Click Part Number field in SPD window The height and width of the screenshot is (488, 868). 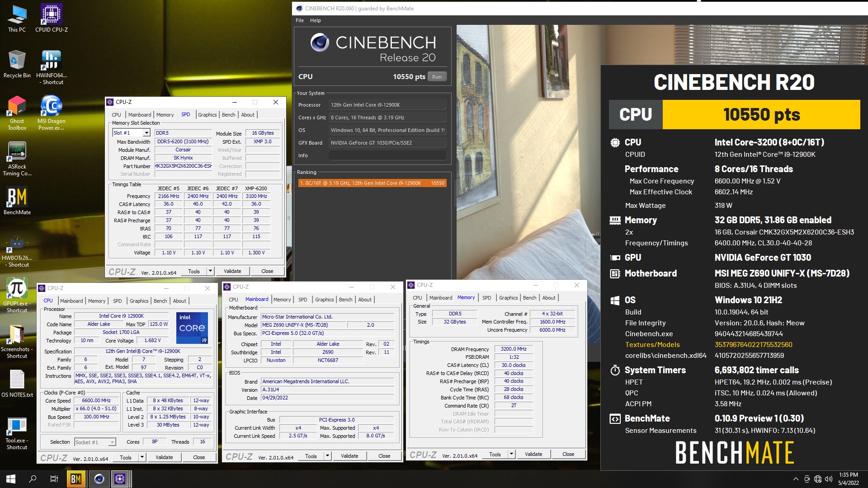183,166
